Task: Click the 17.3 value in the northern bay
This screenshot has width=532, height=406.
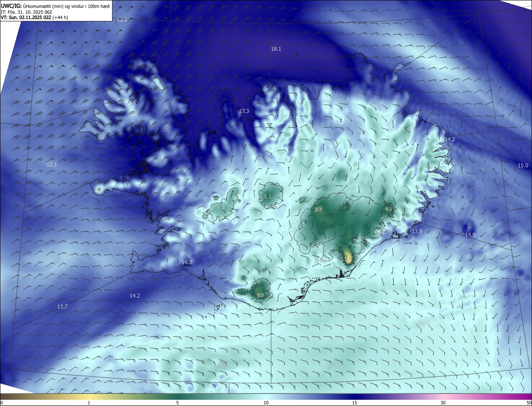Action: tap(244, 111)
